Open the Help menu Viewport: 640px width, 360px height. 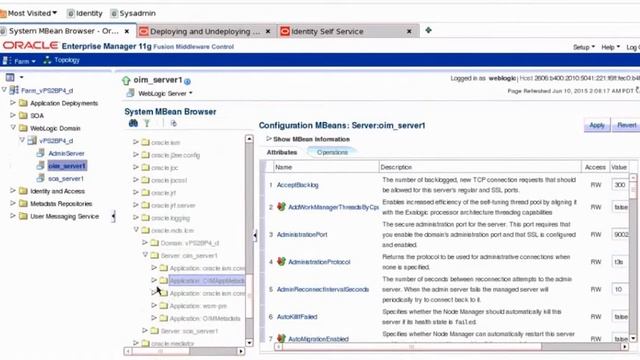pos(610,47)
